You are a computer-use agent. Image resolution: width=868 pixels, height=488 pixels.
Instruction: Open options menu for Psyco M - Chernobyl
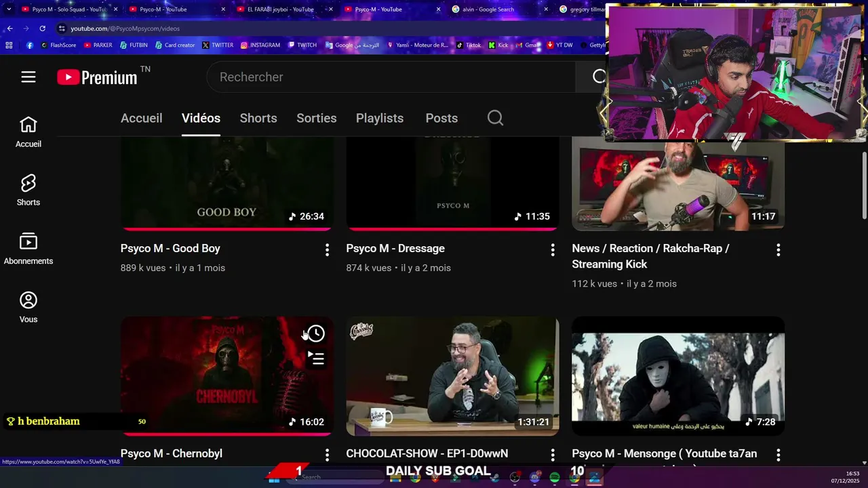[327, 455]
